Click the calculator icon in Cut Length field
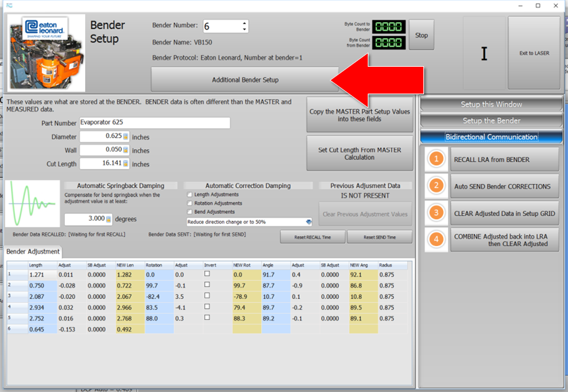The image size is (568, 392). coord(126,164)
